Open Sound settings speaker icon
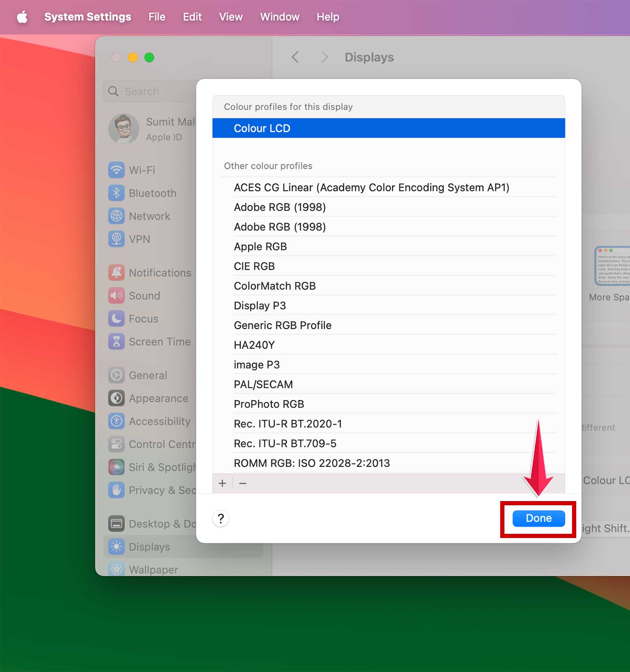This screenshot has width=630, height=672. [x=116, y=296]
